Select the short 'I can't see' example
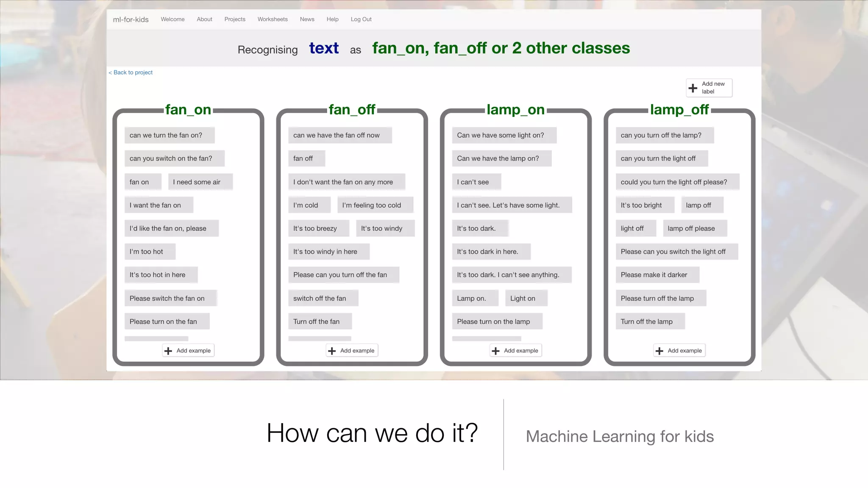Image resolution: width=868 pixels, height=488 pixels. click(477, 182)
